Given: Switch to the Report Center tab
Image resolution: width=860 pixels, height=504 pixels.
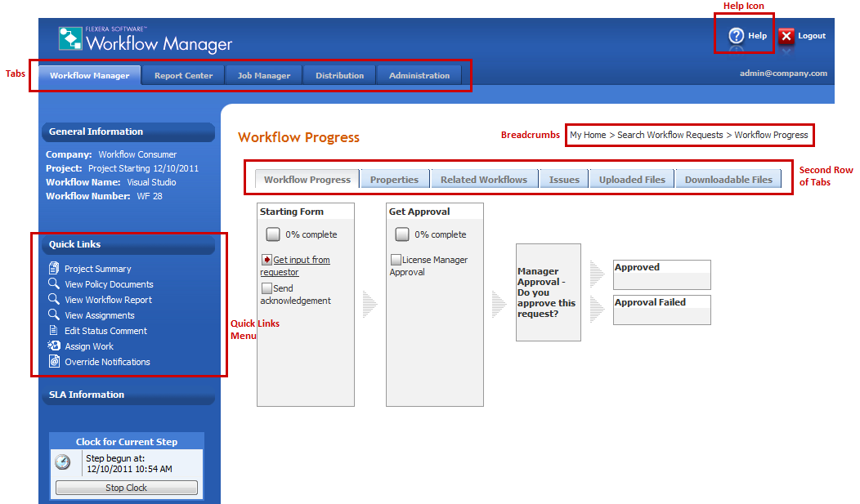Looking at the screenshot, I should point(183,75).
